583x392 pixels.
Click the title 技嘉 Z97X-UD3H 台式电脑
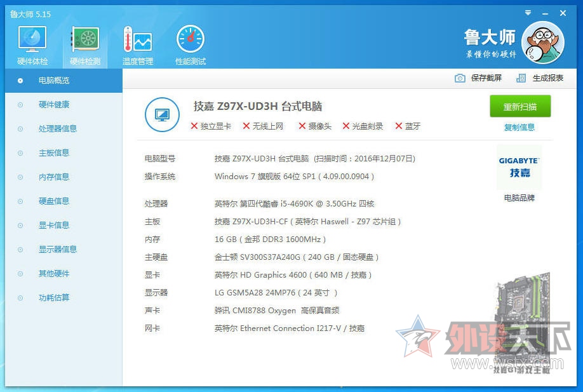[258, 106]
